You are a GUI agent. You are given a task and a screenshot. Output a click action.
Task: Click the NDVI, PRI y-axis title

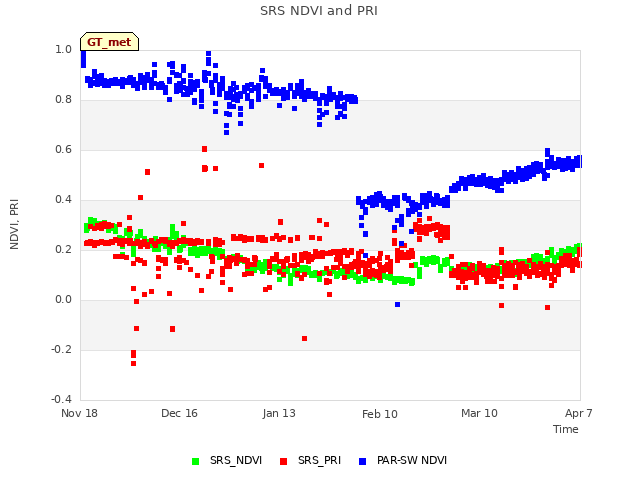tap(14, 224)
